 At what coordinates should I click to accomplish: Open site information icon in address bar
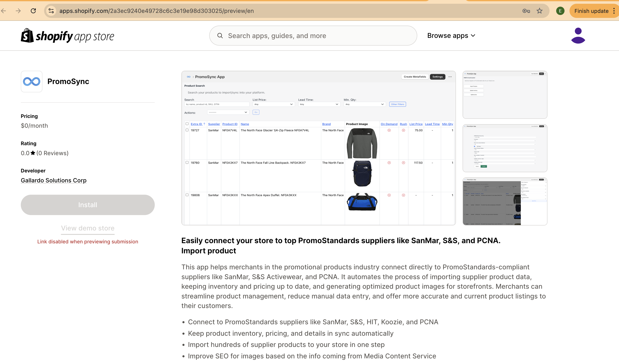pos(51,11)
